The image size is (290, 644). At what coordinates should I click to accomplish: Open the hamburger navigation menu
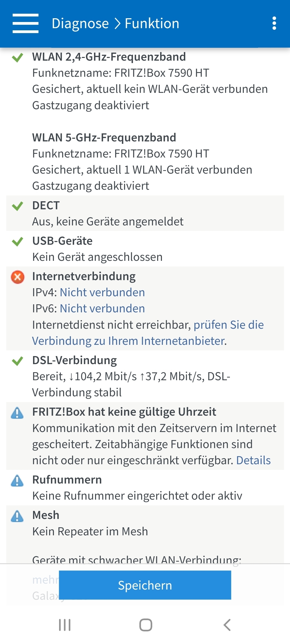click(26, 23)
